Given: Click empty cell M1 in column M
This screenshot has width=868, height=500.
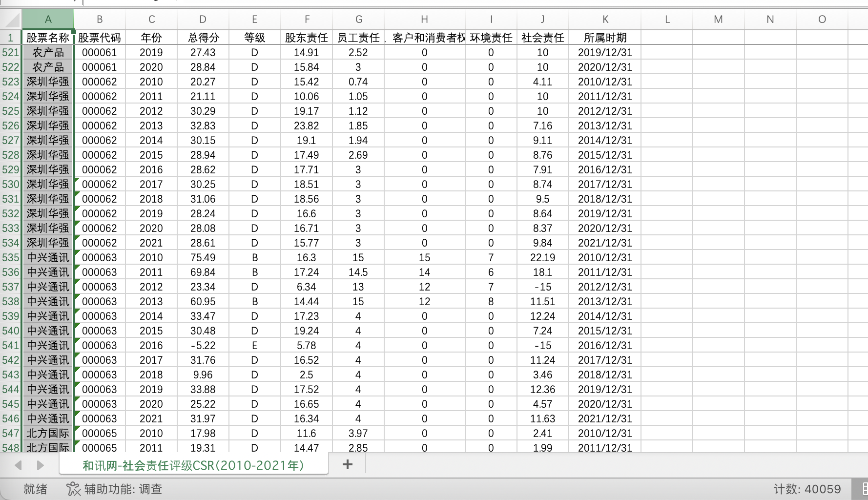Looking at the screenshot, I should [x=719, y=38].
